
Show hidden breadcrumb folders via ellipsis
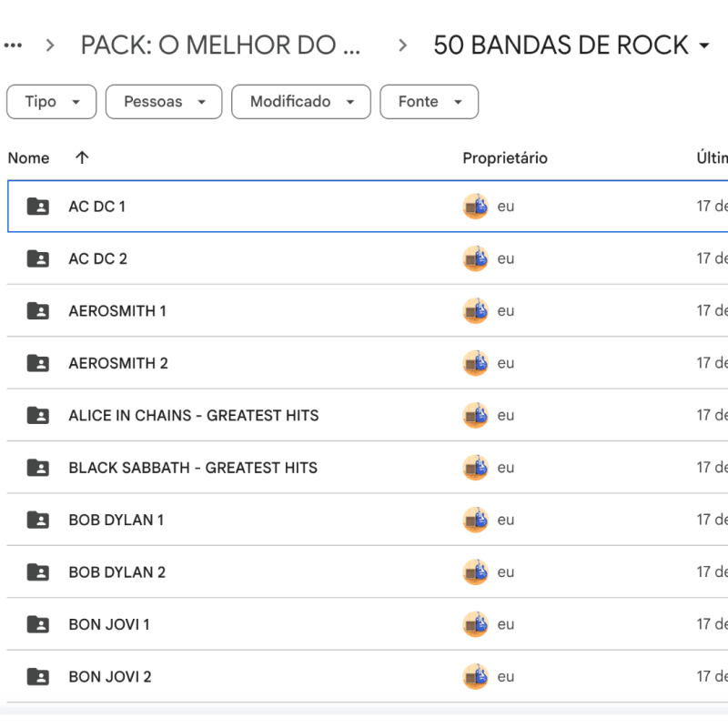click(13, 45)
